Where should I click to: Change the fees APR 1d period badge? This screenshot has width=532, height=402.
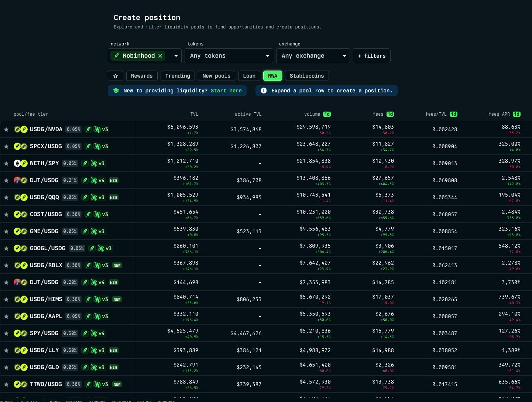click(517, 114)
